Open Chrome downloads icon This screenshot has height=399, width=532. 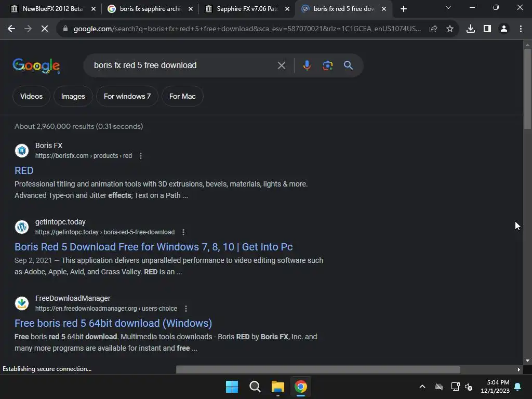click(x=471, y=29)
